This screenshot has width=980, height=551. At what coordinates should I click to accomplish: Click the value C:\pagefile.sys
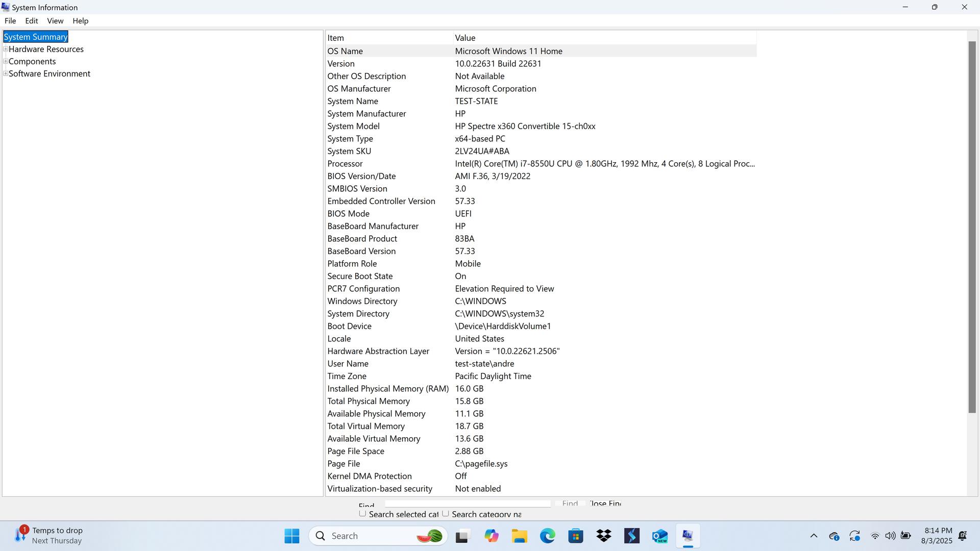pos(481,464)
